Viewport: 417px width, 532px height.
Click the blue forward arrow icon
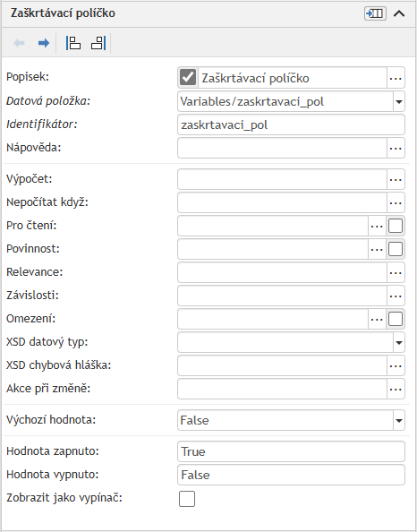tap(43, 43)
